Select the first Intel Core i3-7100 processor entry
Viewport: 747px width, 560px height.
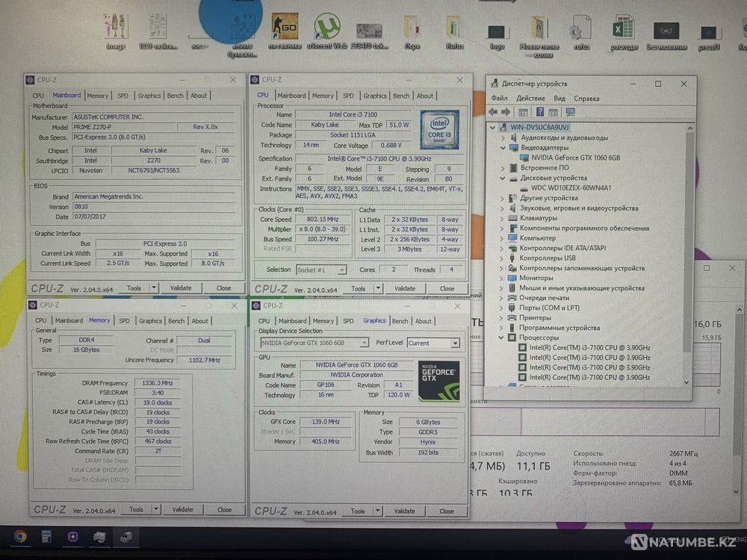tap(590, 348)
